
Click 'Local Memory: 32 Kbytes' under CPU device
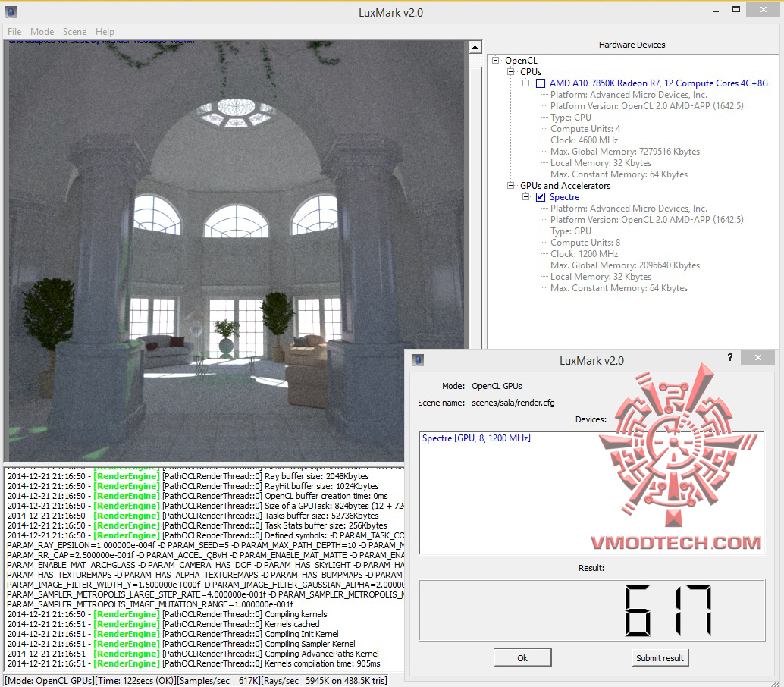pyautogui.click(x=601, y=163)
